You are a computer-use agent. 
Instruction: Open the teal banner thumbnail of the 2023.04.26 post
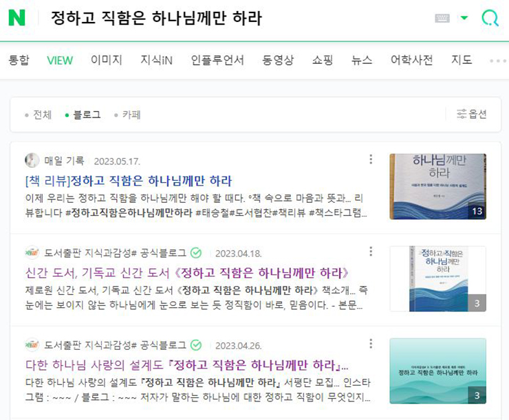pos(438,371)
